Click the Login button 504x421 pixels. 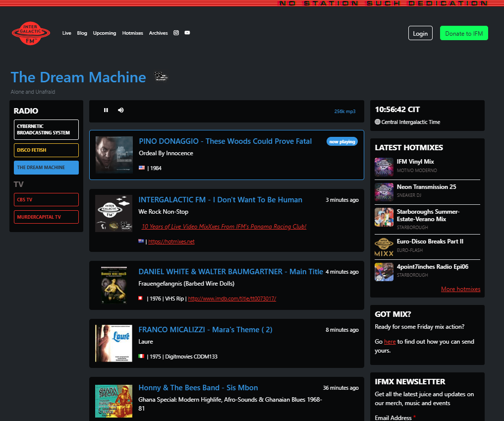coord(420,33)
